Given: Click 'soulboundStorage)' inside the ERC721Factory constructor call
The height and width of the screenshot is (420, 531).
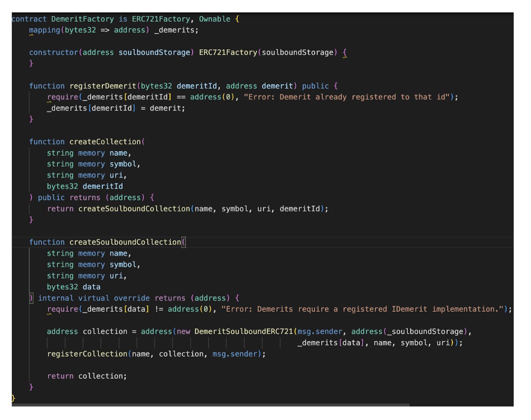Looking at the screenshot, I should [x=299, y=52].
